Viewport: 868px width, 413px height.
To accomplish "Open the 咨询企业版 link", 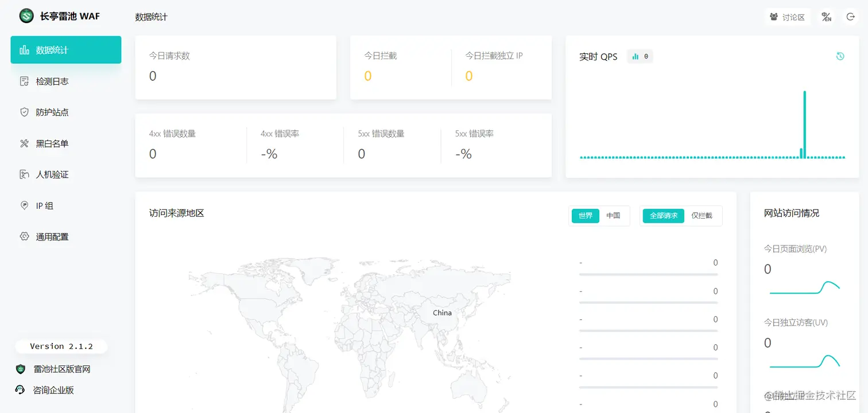I will [x=54, y=390].
